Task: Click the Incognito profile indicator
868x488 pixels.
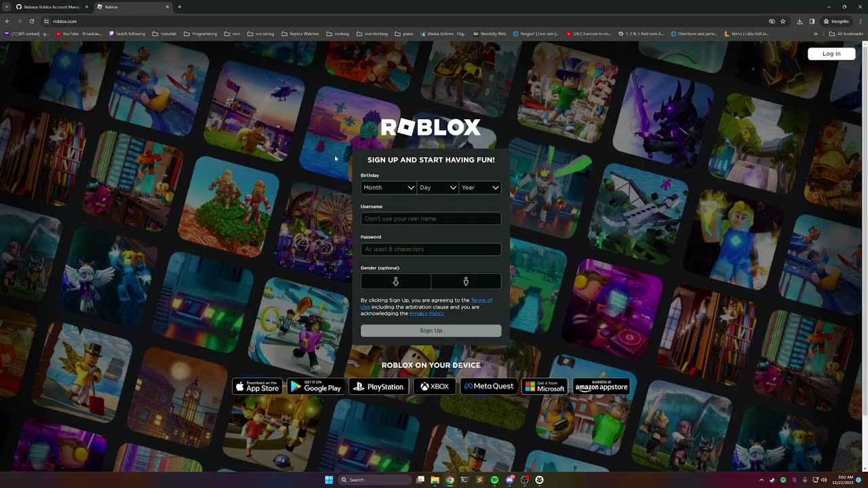Action: [x=836, y=21]
